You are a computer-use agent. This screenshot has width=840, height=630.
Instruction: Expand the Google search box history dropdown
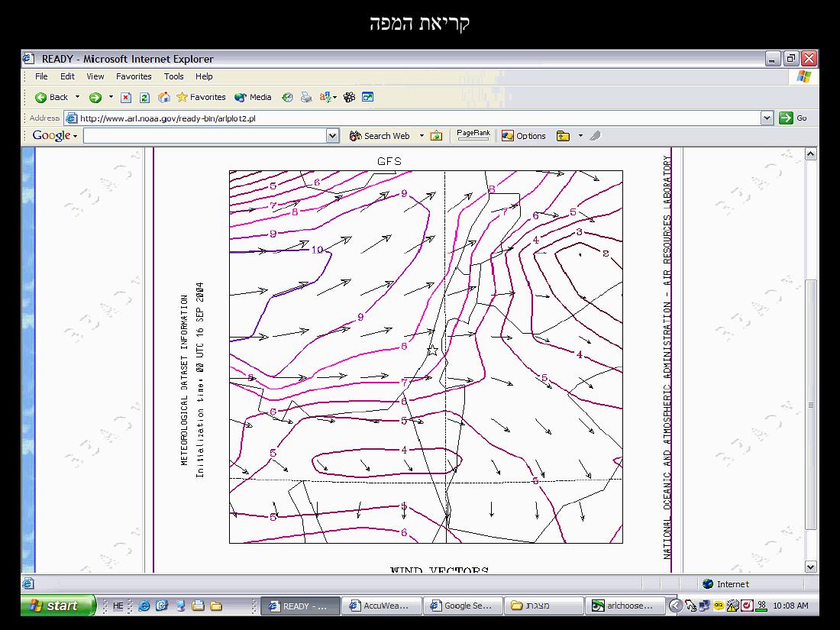tap(333, 136)
